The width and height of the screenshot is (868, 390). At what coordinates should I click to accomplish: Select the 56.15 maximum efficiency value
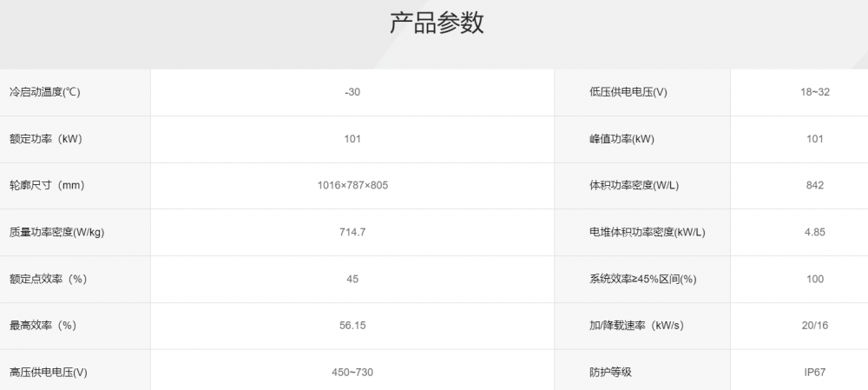[x=352, y=325]
